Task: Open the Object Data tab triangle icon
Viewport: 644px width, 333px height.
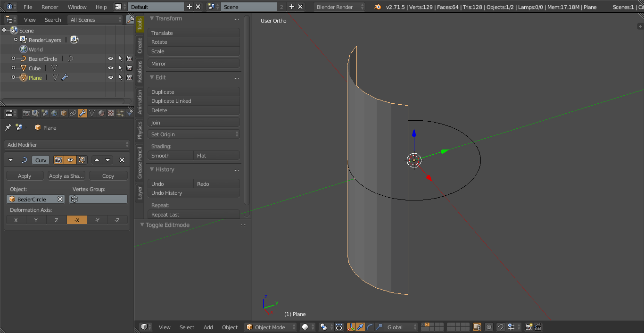Action: coord(92,113)
